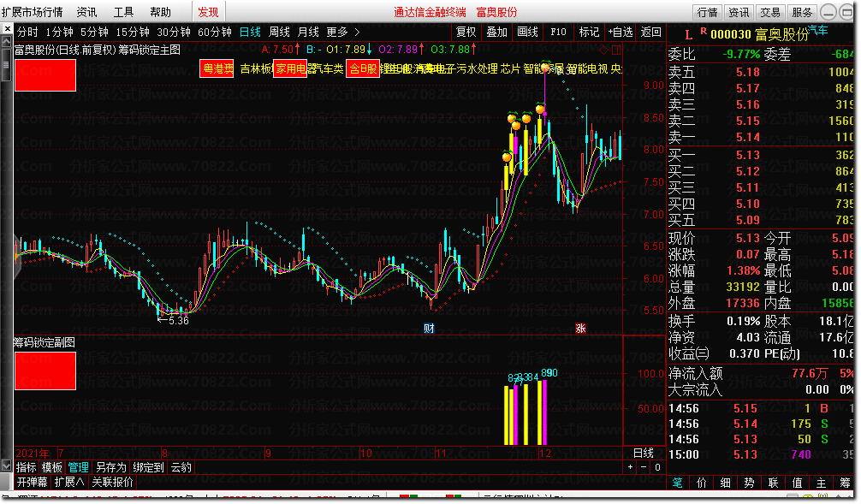Screen dimensions: 861x504
Task: Open the 帮助 menu
Action: tap(160, 11)
